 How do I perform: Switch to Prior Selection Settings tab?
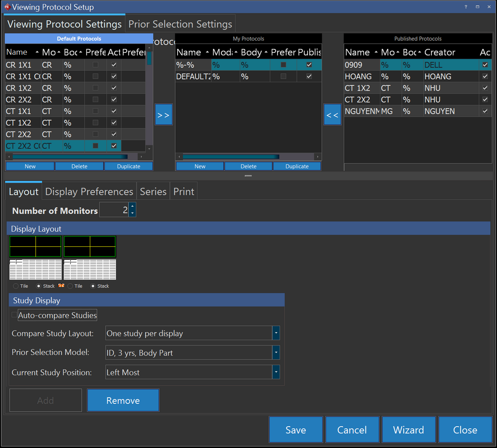click(180, 24)
